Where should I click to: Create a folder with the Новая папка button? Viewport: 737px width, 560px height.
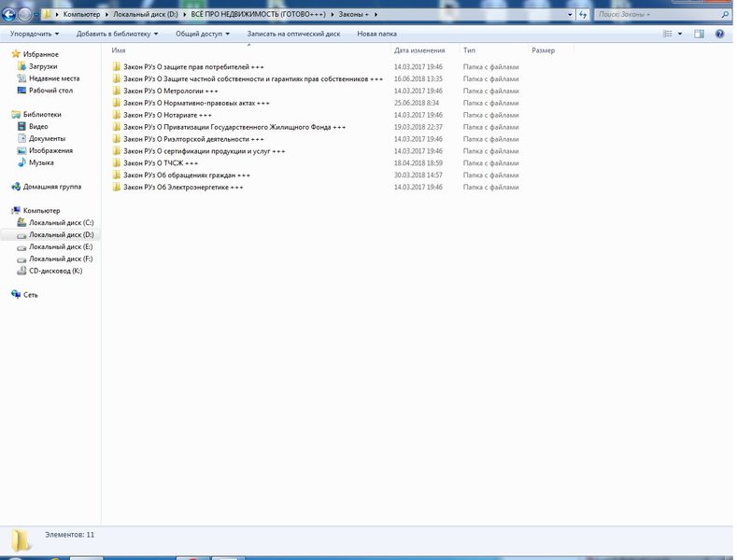376,34
